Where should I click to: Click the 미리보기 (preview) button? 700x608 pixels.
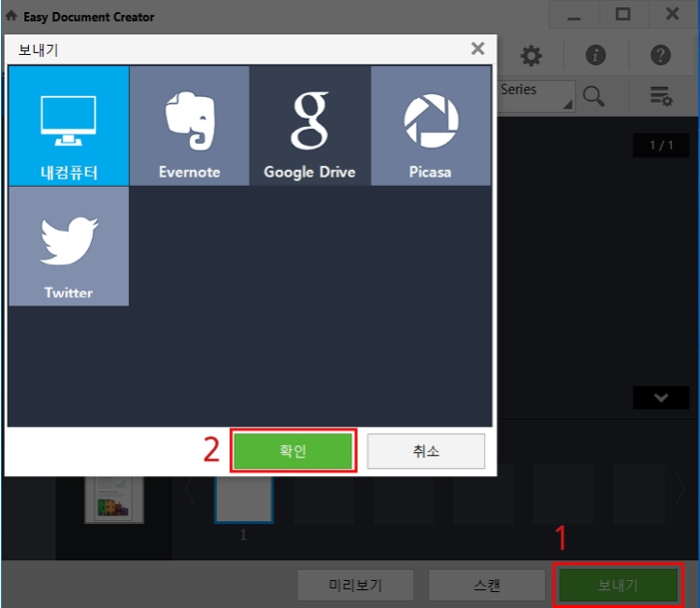[x=355, y=585]
